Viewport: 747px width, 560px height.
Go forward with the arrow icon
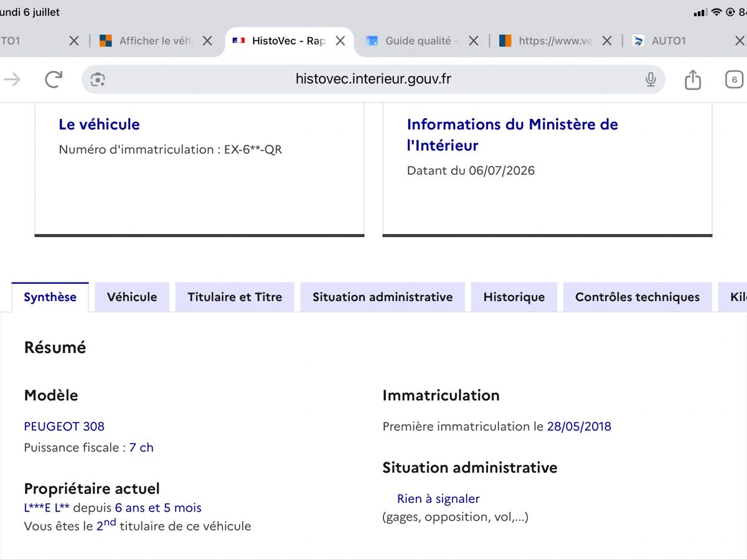(12, 79)
